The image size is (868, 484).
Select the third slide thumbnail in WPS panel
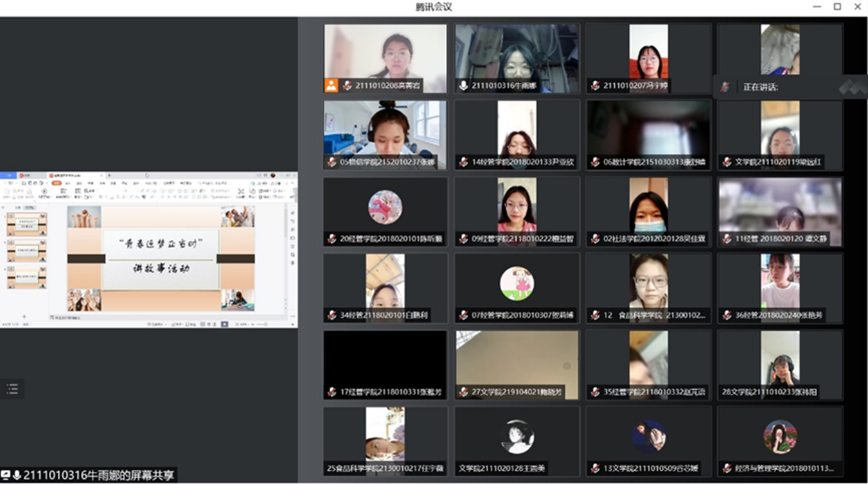pyautogui.click(x=27, y=277)
